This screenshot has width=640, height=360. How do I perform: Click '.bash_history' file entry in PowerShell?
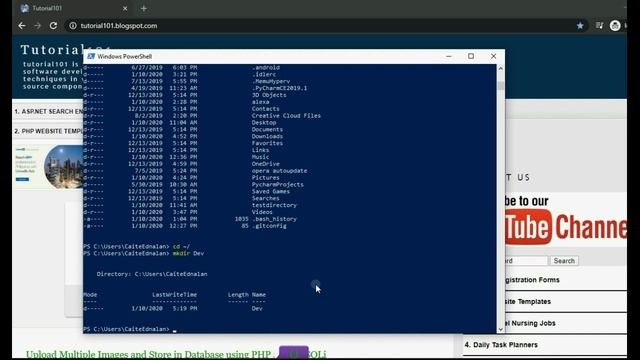coord(274,219)
